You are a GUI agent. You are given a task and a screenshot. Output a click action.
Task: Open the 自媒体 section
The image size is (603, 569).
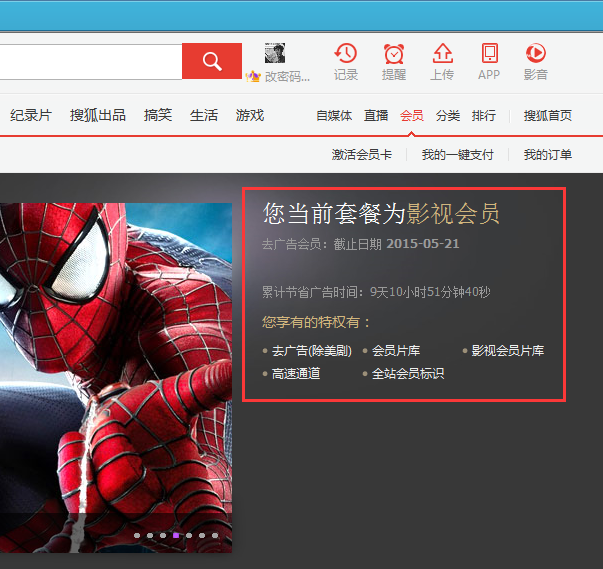click(x=334, y=115)
